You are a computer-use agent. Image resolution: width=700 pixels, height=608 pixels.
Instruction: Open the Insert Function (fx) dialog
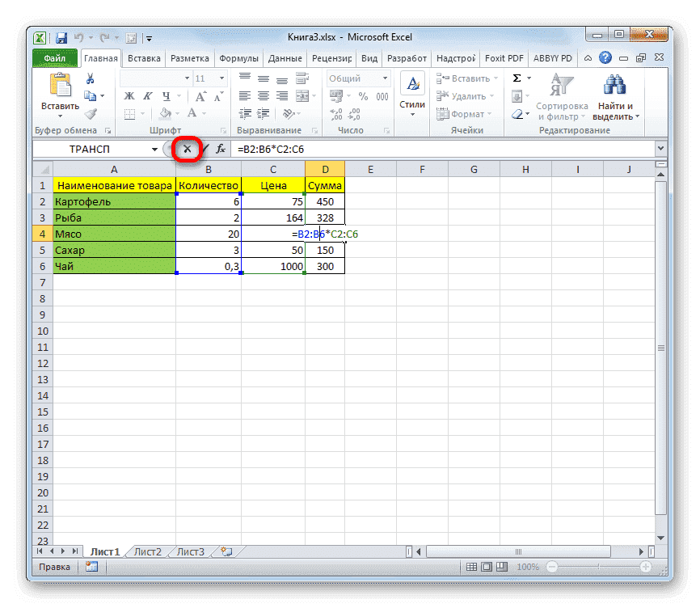coord(220,149)
